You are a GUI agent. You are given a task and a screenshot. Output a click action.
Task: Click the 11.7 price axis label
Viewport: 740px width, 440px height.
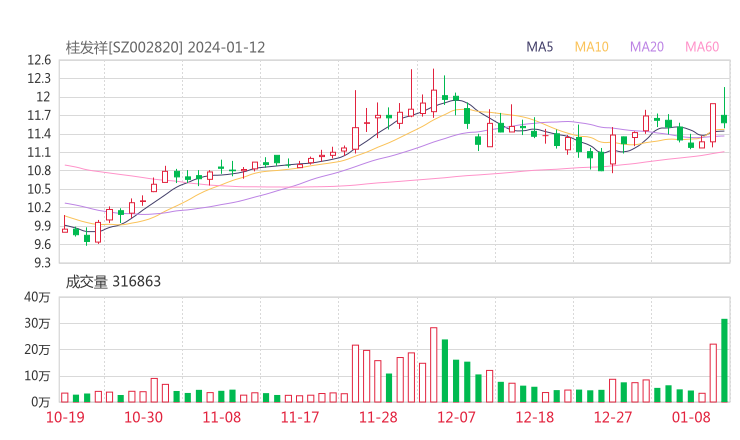39,115
